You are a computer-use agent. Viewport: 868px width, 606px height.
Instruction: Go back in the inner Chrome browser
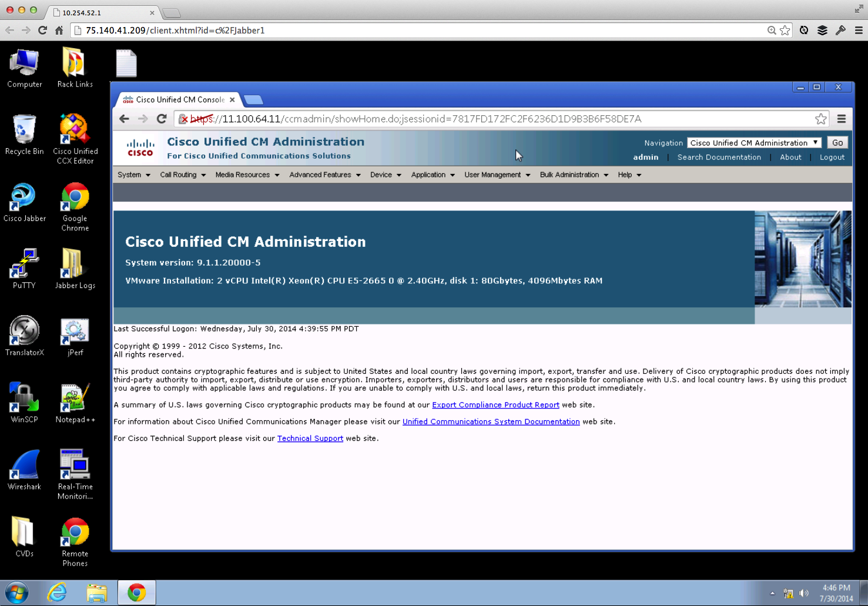tap(124, 119)
